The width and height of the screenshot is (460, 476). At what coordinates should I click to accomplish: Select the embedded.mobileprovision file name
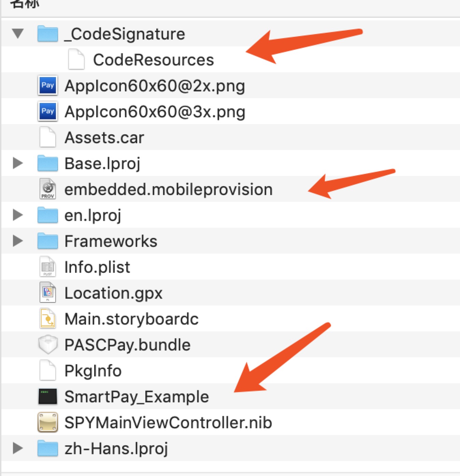(x=169, y=190)
